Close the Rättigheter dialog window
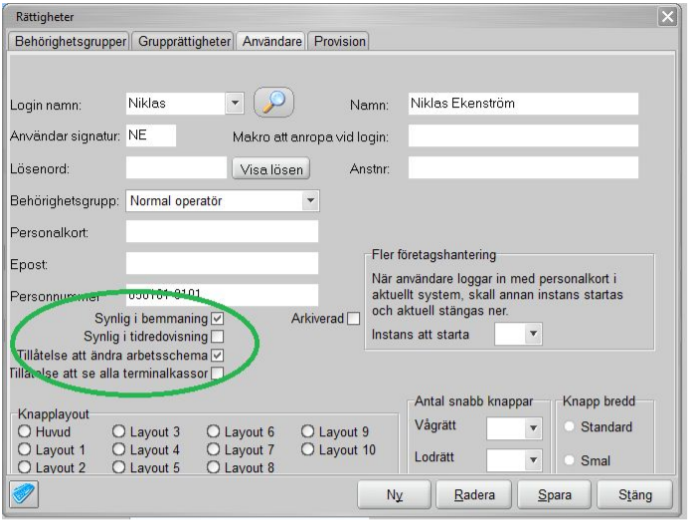690x522 pixels. pos(668,17)
